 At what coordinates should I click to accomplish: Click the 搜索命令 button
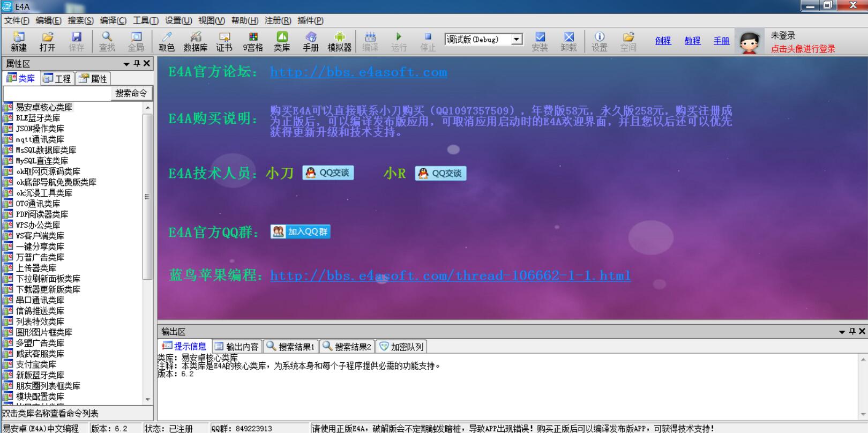click(131, 93)
